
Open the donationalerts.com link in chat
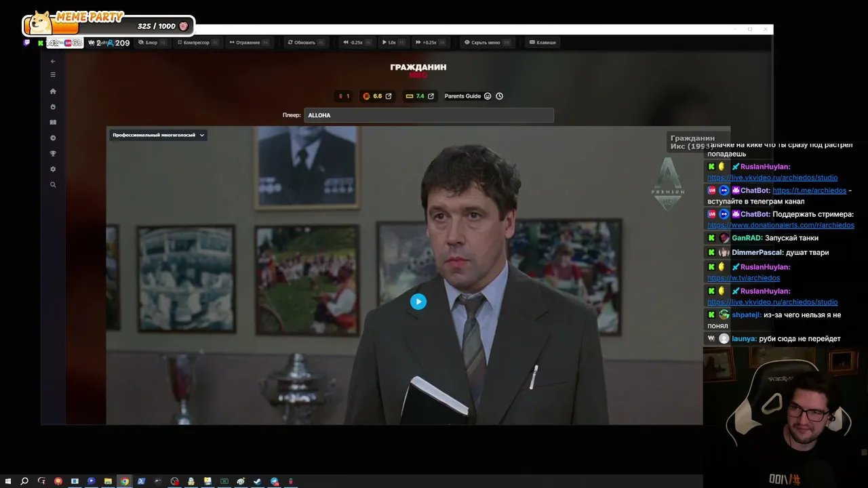tap(781, 225)
